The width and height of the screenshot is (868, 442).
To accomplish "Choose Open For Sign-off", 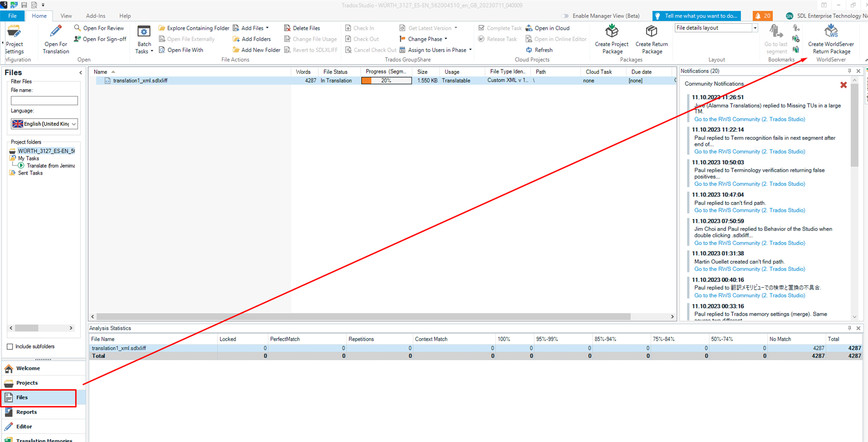I will point(100,39).
